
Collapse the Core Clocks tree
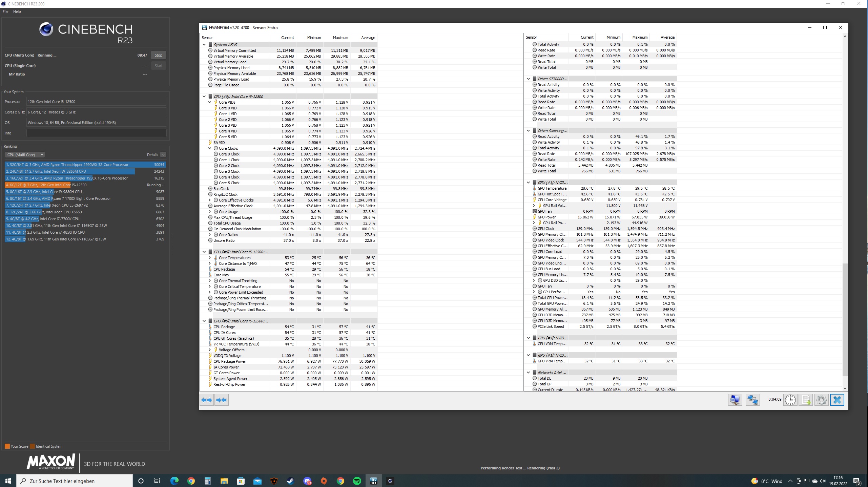(209, 148)
